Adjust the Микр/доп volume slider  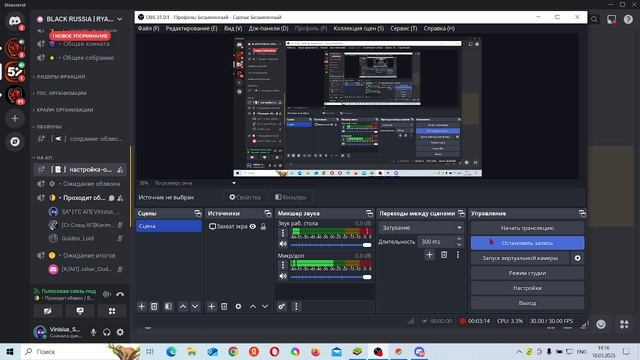[331, 277]
